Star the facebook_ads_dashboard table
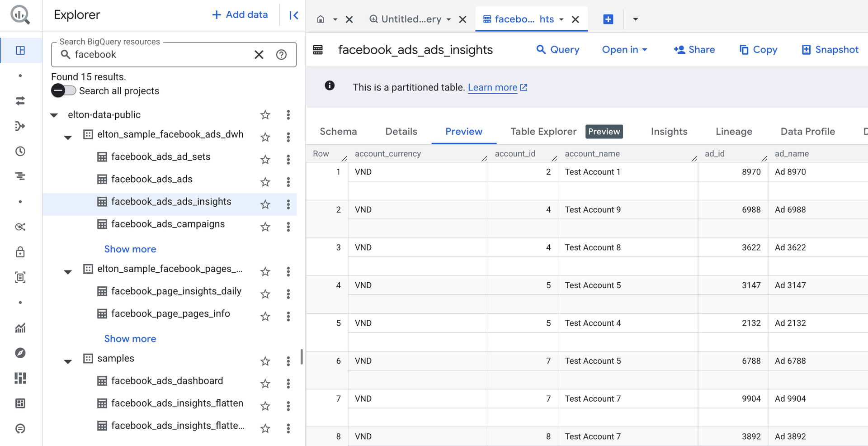Screen dimensions: 868x446 pos(265,384)
